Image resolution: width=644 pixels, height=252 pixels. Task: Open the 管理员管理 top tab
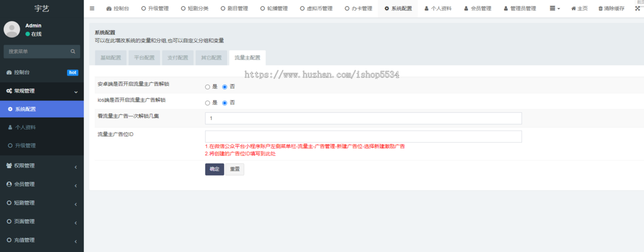[519, 9]
